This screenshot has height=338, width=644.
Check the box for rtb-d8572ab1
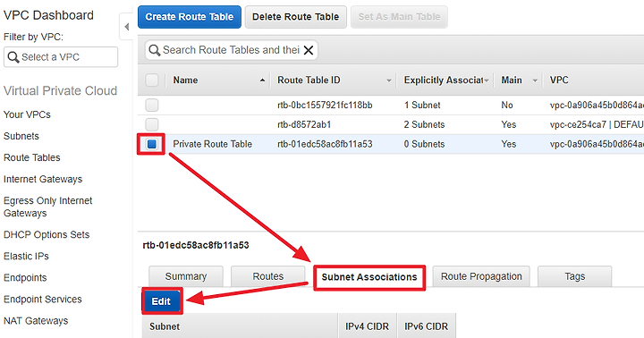tap(152, 124)
